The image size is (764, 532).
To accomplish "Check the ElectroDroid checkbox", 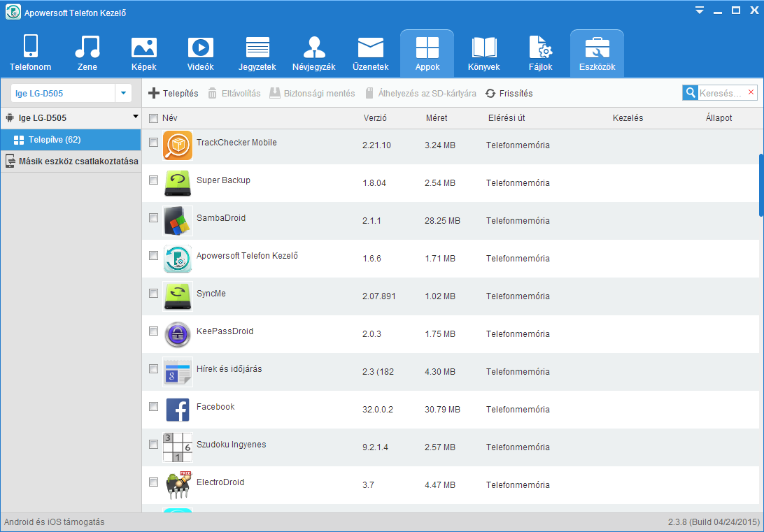I will click(153, 482).
